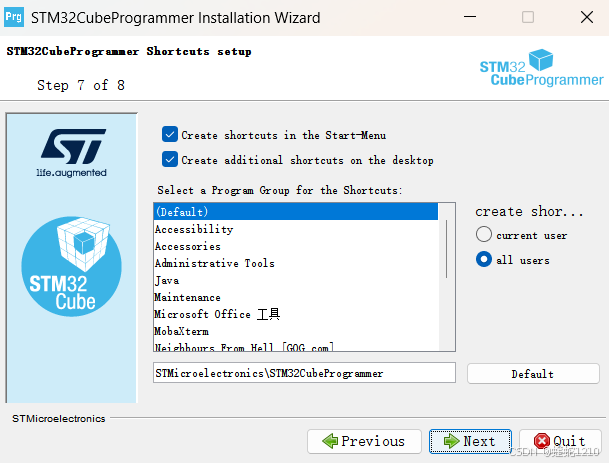Select Administrative Tools program group

(x=296, y=263)
